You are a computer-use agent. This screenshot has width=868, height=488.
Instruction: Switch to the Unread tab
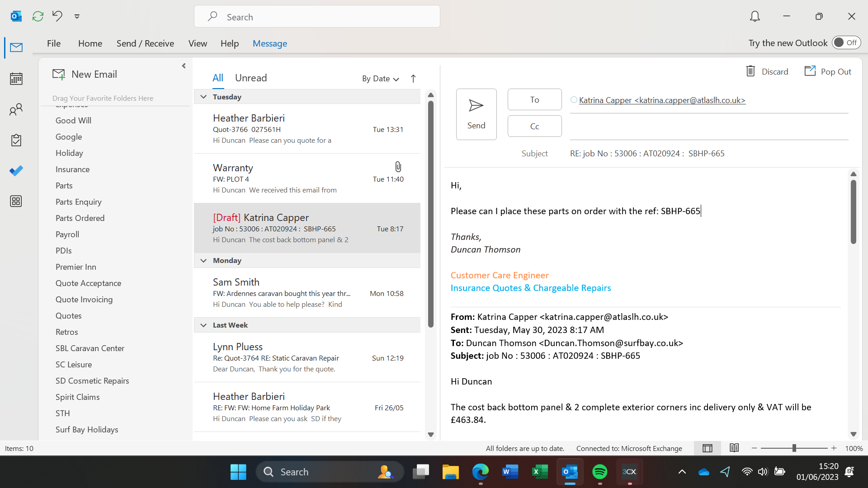pos(251,78)
